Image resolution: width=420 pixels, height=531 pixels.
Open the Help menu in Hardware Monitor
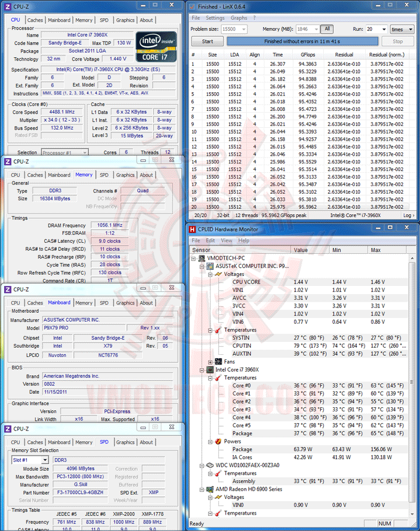point(244,240)
